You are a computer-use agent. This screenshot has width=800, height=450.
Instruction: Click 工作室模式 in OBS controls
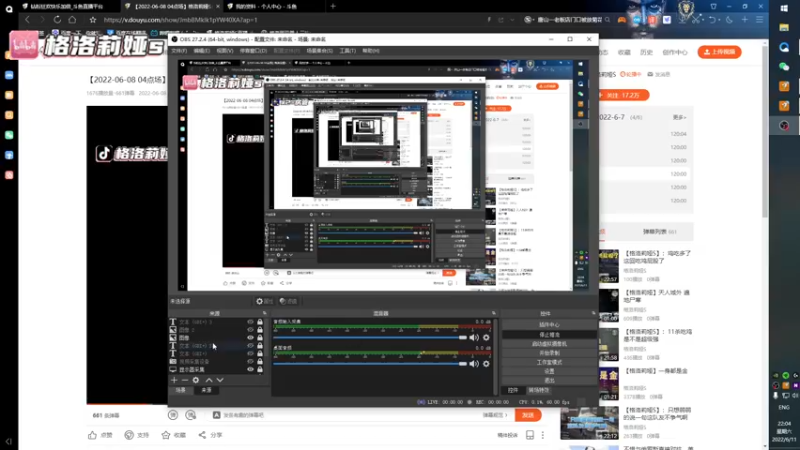tap(549, 362)
